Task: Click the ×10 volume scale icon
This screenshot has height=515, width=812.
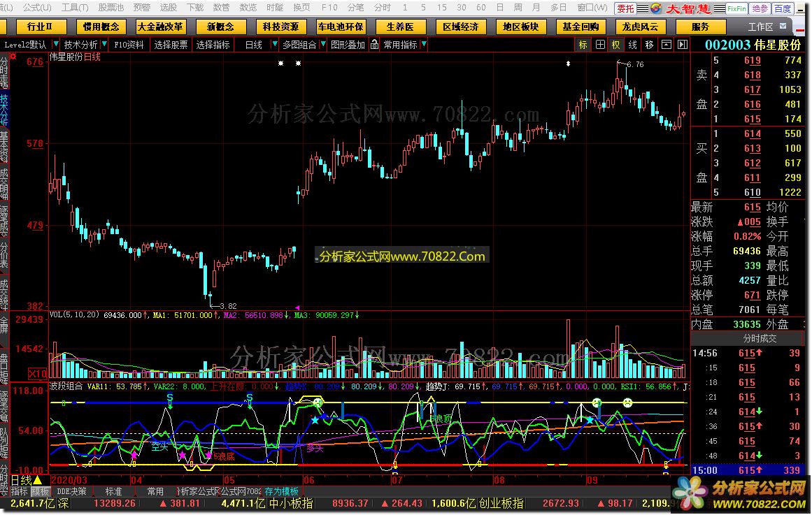Action: coord(37,374)
